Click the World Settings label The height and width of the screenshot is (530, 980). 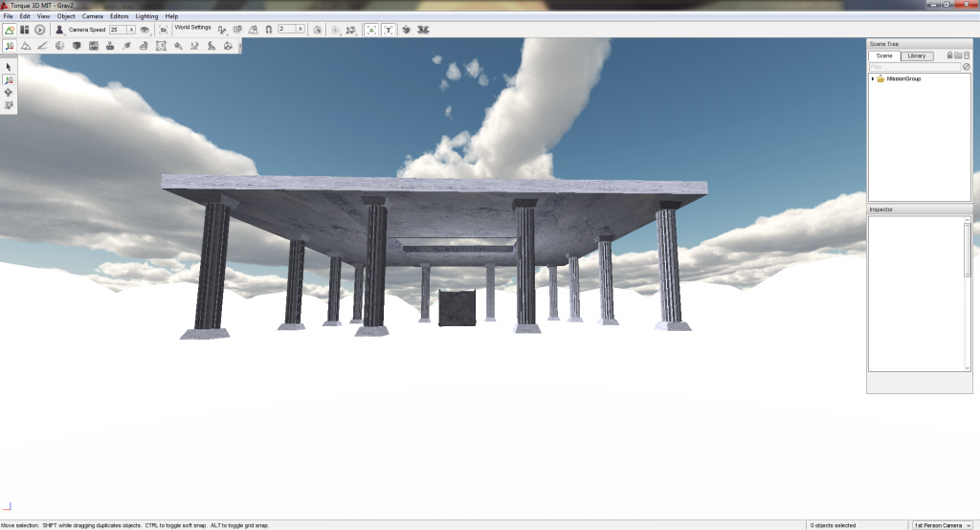pos(192,28)
